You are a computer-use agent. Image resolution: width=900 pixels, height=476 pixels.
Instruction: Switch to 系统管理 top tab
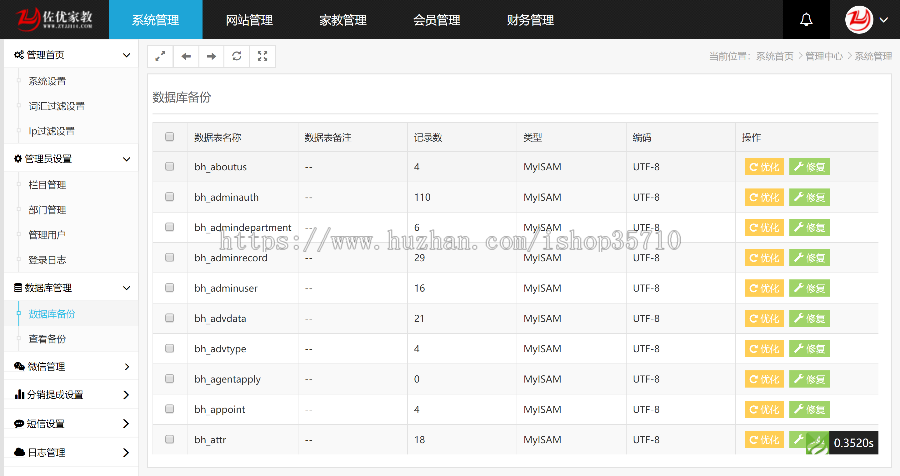pyautogui.click(x=156, y=20)
